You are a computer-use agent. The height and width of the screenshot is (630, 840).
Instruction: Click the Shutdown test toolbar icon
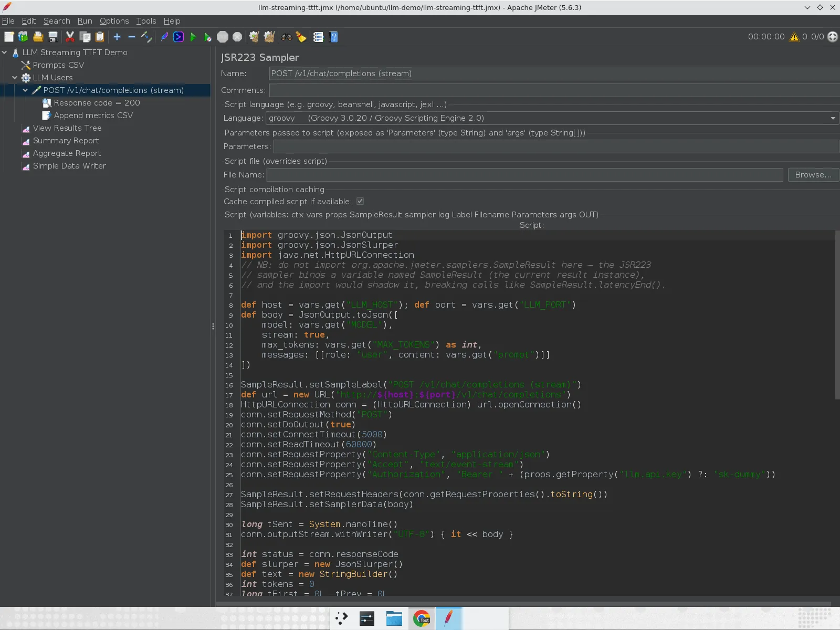[237, 37]
